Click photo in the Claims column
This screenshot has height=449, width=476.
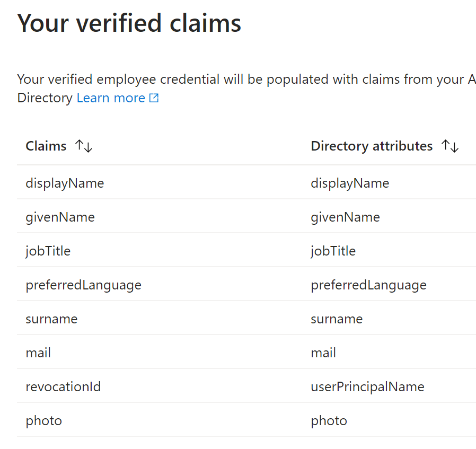click(43, 421)
